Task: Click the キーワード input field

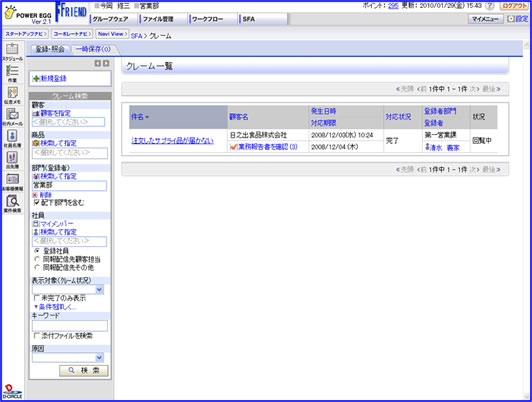Action: coord(70,326)
